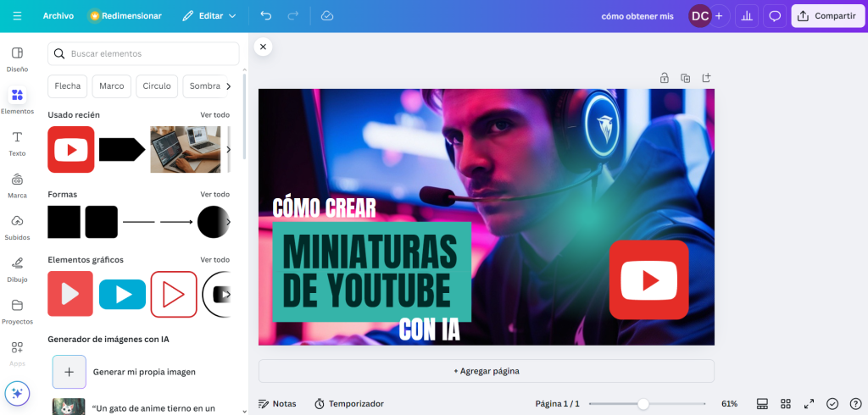Click the lock page icon
Screen dimensions: 868x415
click(665, 78)
